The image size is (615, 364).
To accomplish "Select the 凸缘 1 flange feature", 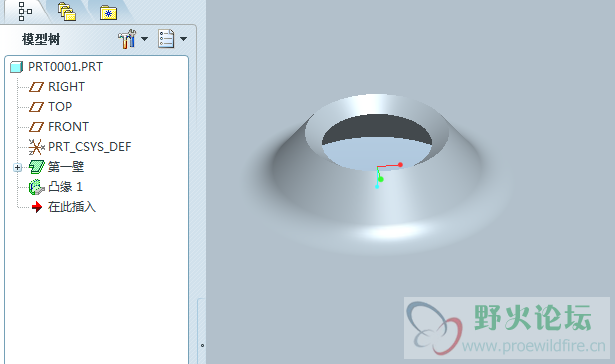I will tap(65, 187).
